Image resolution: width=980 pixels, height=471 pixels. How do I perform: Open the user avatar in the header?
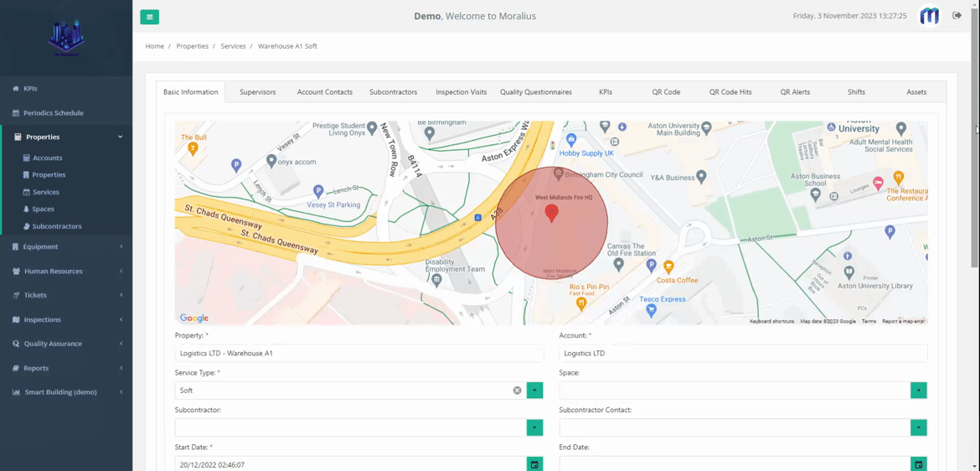pos(930,16)
